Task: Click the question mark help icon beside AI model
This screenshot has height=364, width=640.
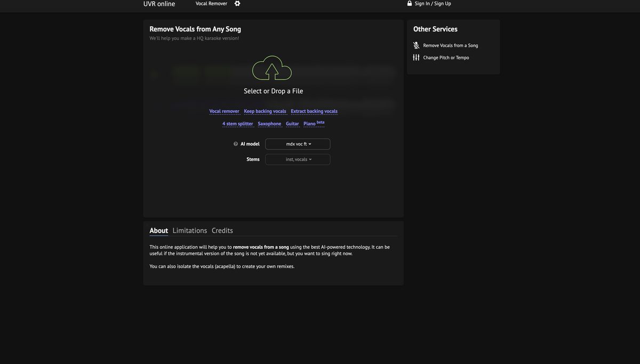Action: 236,144
